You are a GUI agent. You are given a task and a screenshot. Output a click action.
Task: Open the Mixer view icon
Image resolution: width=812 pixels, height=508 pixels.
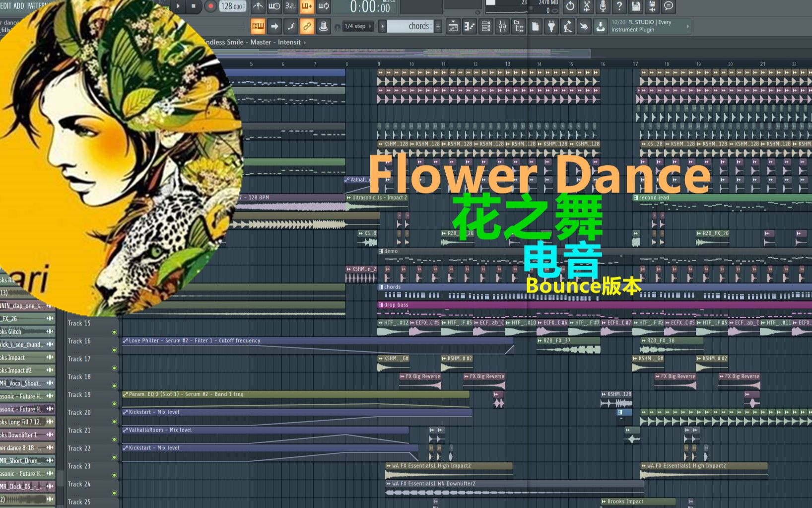coord(502,26)
